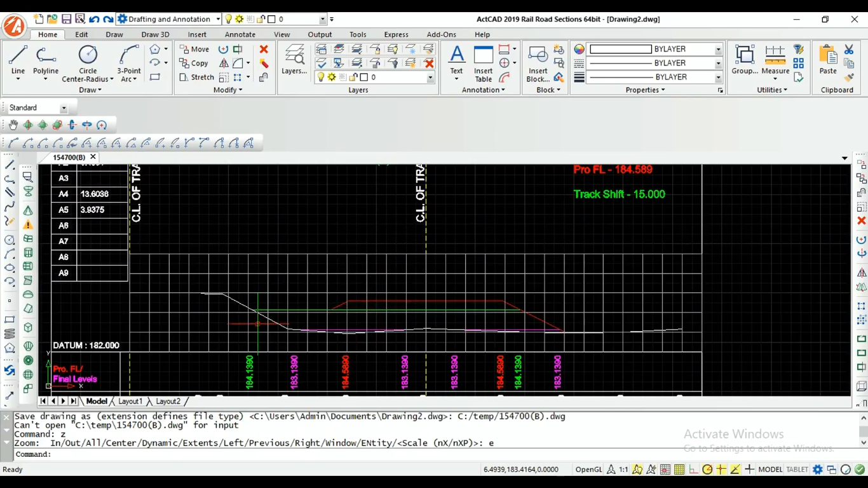Open the Group tool
Viewport: 868px width, 488px height.
coord(745,59)
